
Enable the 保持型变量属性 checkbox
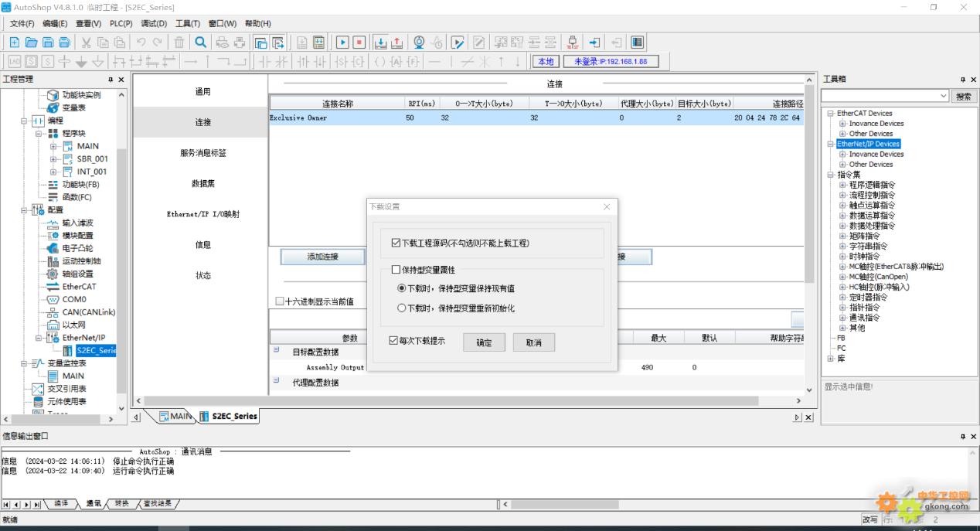(x=396, y=270)
